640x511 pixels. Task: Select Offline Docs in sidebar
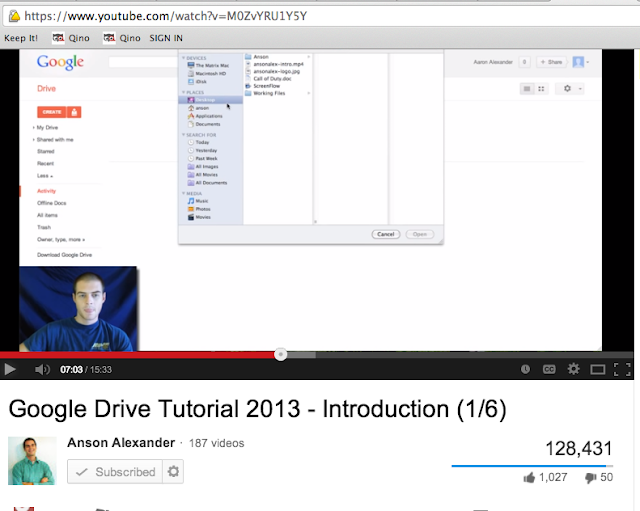pos(51,203)
